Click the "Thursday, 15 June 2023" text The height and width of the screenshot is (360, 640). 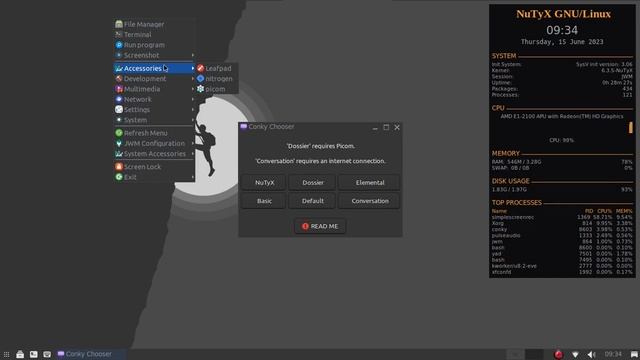(562, 42)
